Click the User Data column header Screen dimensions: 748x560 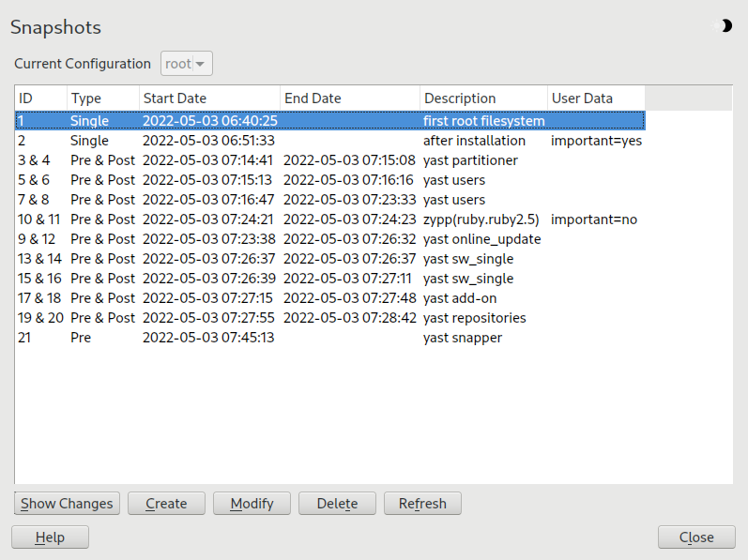(x=595, y=98)
